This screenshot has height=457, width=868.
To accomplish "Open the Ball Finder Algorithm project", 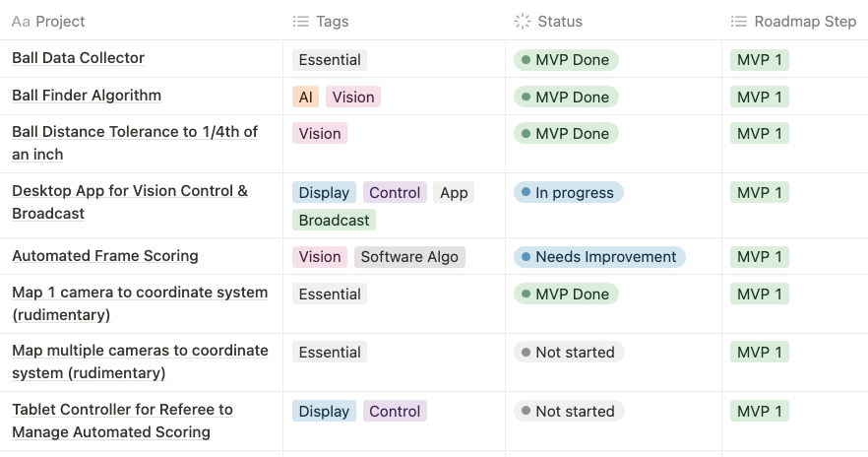I will point(87,96).
